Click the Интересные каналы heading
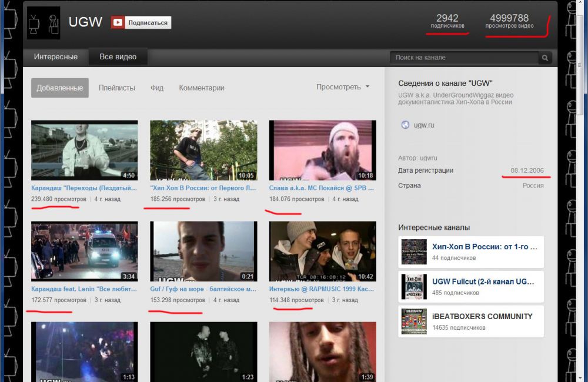 pyautogui.click(x=434, y=227)
